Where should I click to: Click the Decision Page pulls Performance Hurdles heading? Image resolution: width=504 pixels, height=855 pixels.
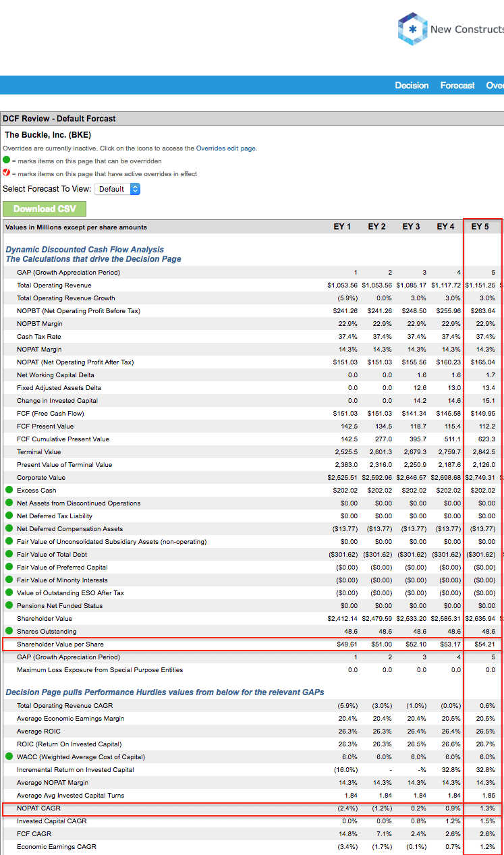165,692
